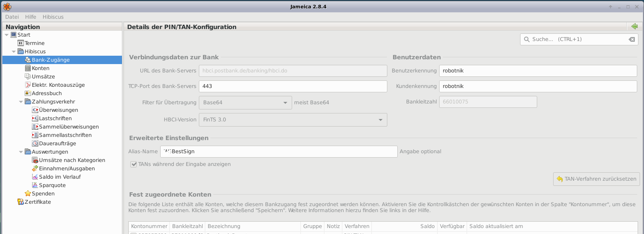644x234 pixels.
Task: Open Elektr. Kontoauszüge entry icon
Action: (28, 85)
